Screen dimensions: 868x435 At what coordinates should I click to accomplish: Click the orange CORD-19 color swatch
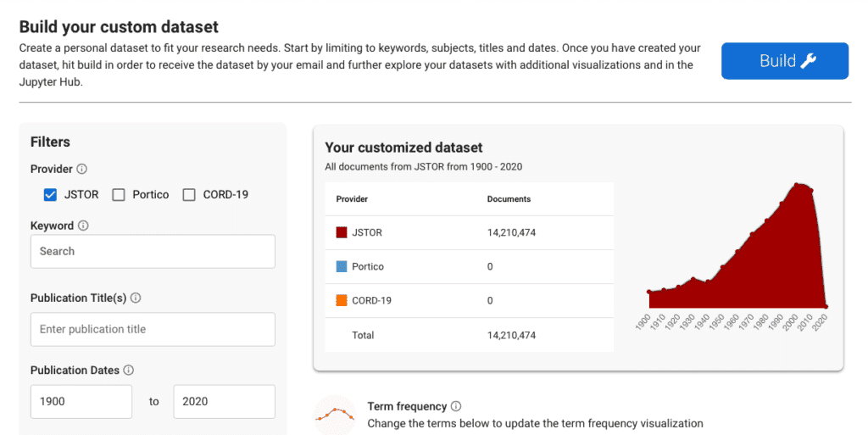342,300
